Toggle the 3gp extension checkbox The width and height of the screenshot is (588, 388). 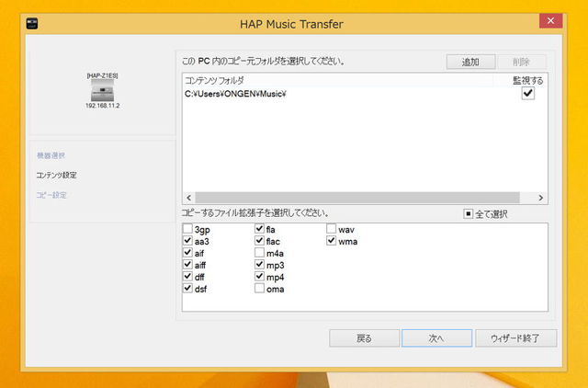187,229
